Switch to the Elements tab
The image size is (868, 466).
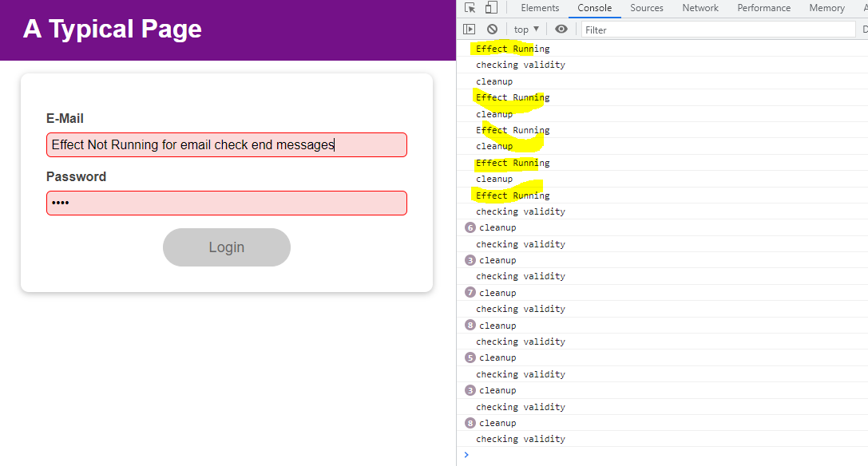(x=540, y=8)
